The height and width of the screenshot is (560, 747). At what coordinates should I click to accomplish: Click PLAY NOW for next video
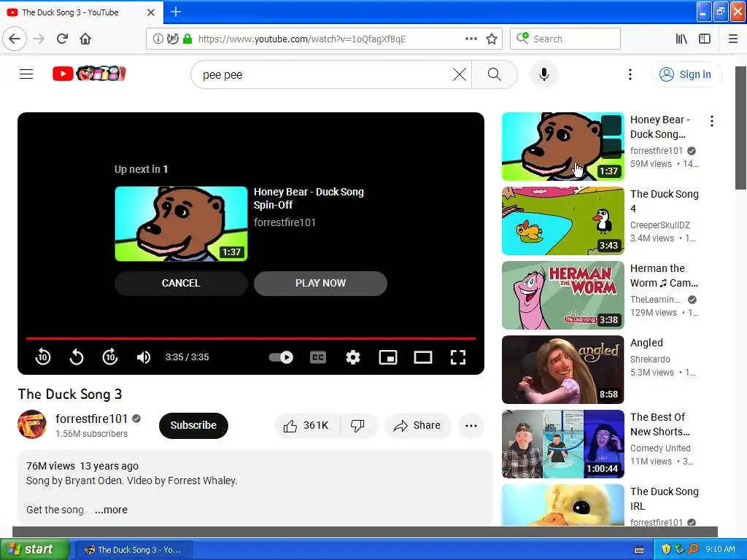point(320,283)
